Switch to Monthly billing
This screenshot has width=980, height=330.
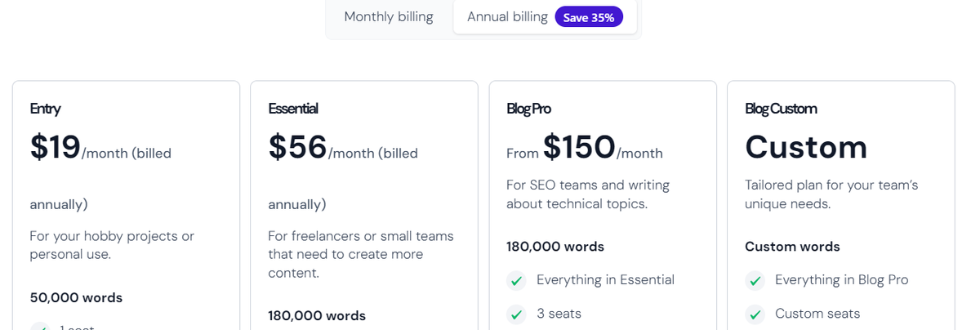point(389,16)
